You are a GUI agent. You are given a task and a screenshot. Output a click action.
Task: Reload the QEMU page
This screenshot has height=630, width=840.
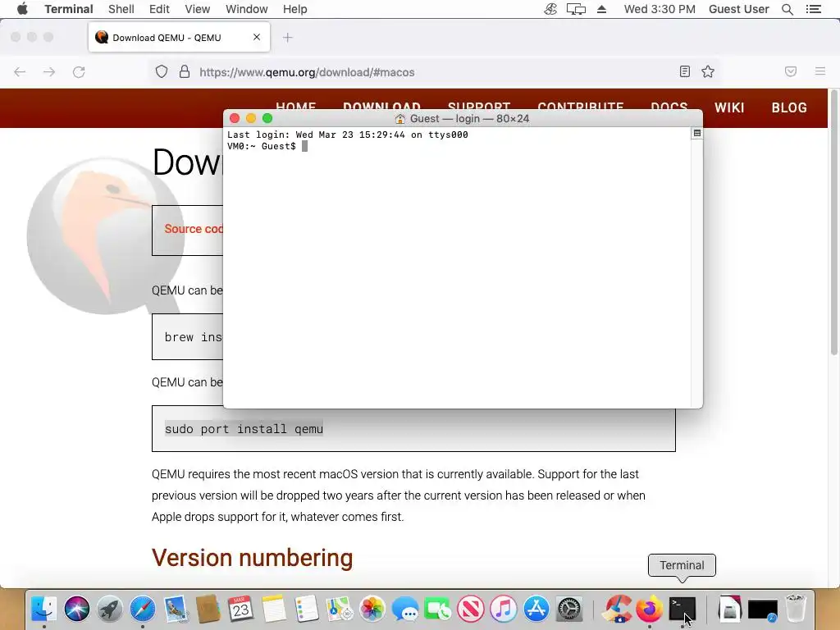pyautogui.click(x=79, y=72)
